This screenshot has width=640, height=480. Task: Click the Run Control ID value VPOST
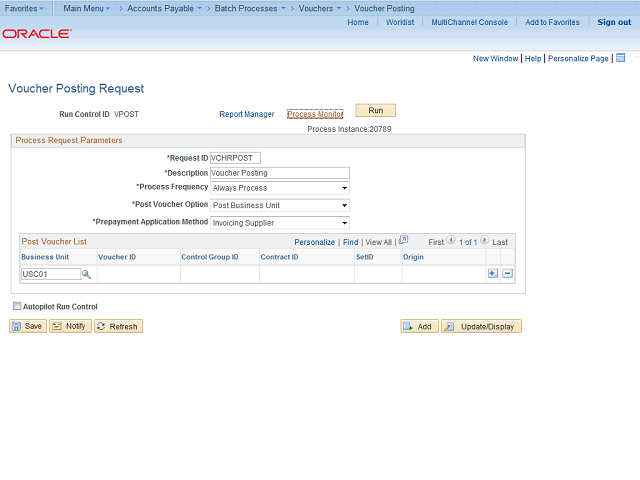(126, 114)
